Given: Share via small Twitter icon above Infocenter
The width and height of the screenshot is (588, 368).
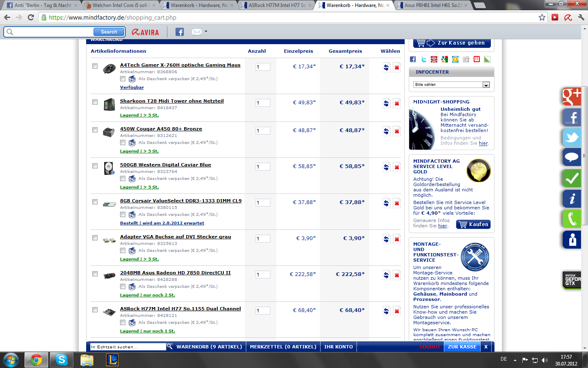Looking at the screenshot, I should pyautogui.click(x=423, y=59).
